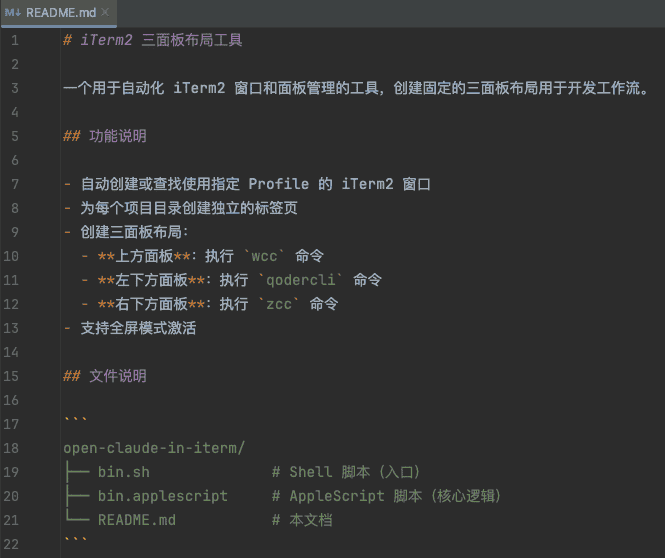Place cursor in the iTerm2 heading title

point(161,41)
